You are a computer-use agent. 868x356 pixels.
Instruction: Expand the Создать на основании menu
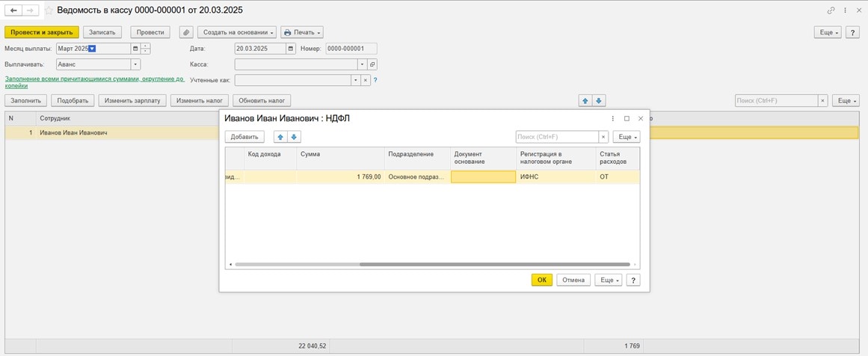[x=236, y=33]
